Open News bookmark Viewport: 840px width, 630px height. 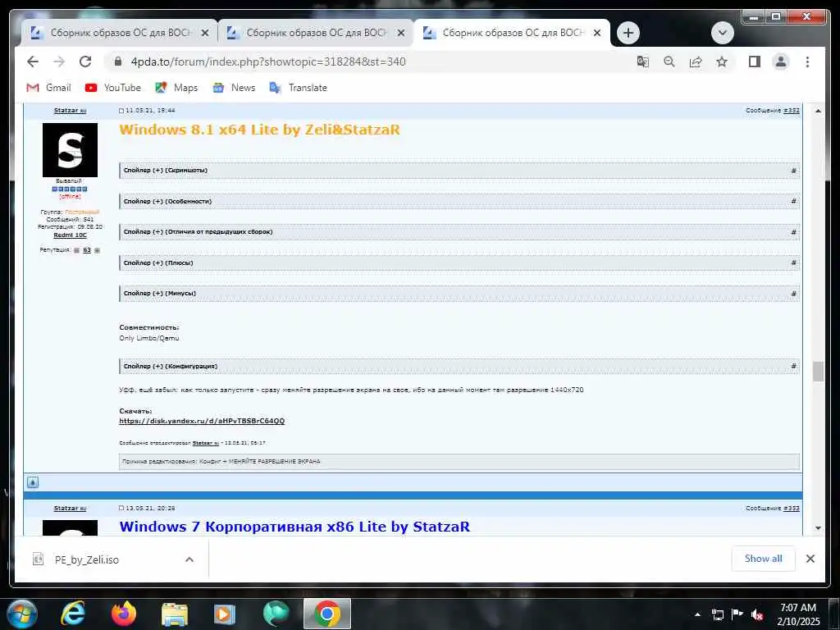234,87
